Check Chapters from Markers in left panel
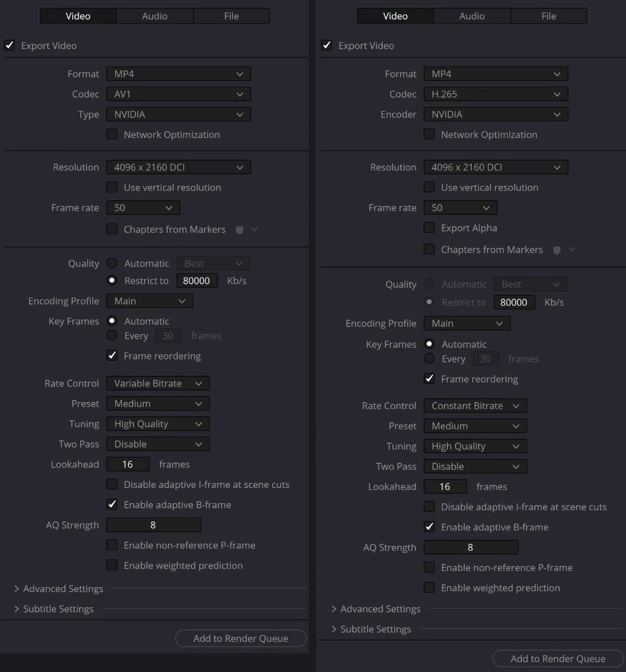 point(112,229)
